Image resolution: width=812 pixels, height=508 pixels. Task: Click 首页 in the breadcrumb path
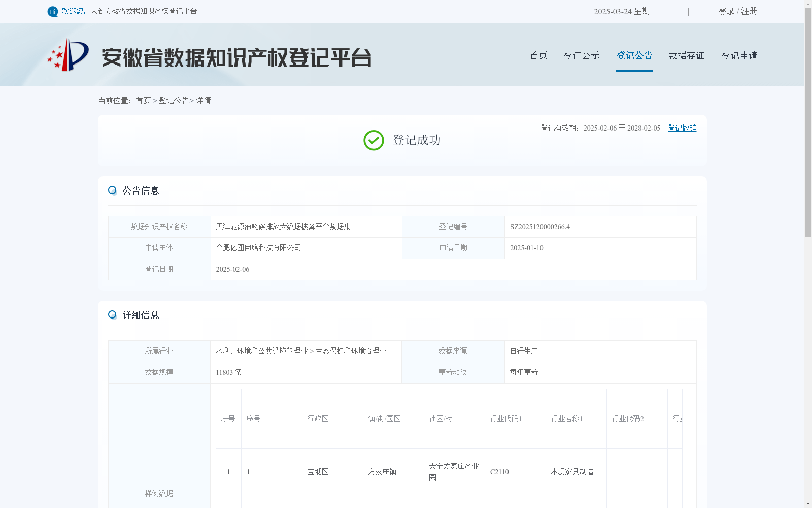143,101
